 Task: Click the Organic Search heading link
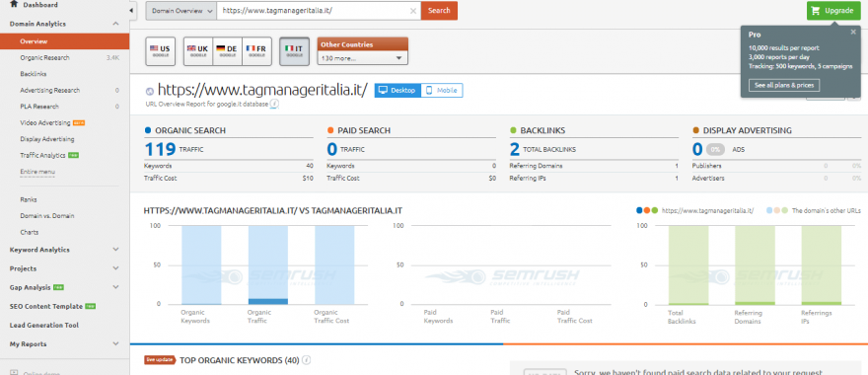tap(189, 130)
